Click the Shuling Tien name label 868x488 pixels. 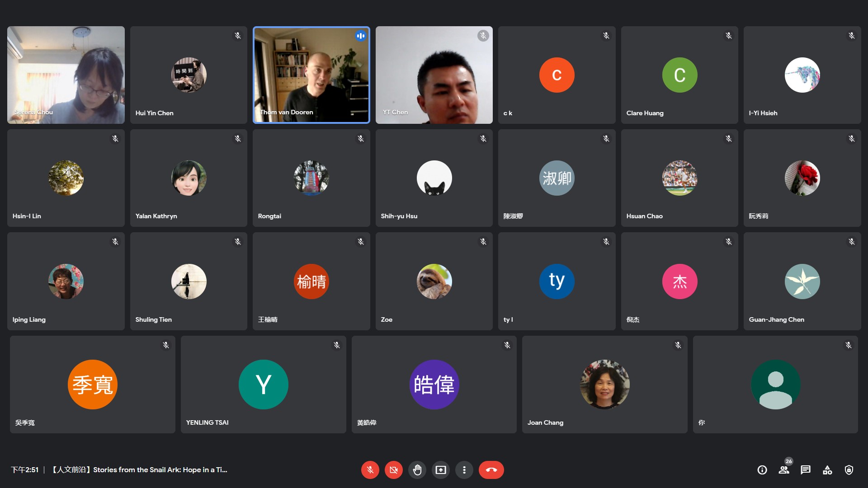click(153, 319)
